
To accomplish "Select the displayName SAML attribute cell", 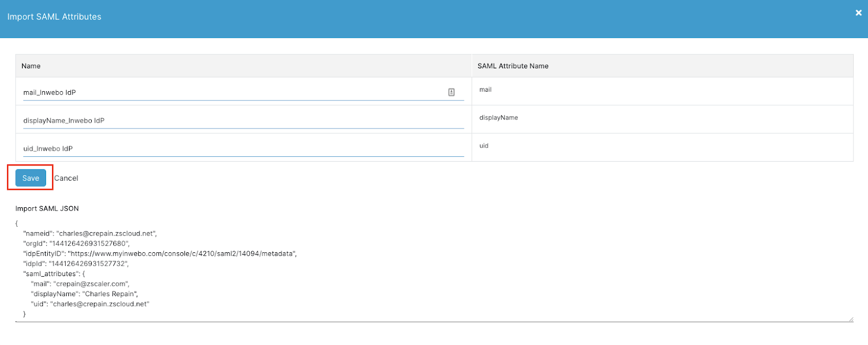I will pos(499,118).
